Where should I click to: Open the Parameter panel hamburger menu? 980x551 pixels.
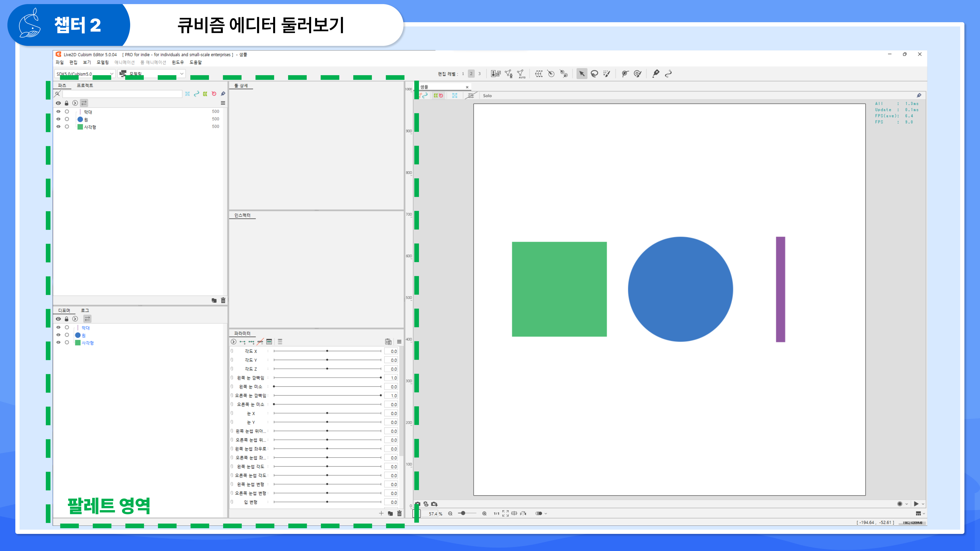[x=399, y=341]
